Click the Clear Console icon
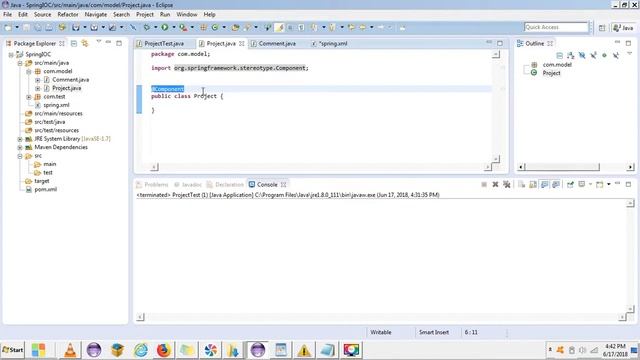Image resolution: width=640 pixels, height=360 pixels. 522,184
